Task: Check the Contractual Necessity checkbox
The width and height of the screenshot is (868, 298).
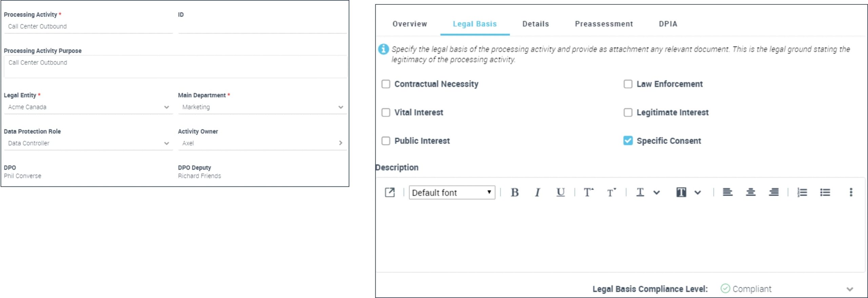Action: 386,84
